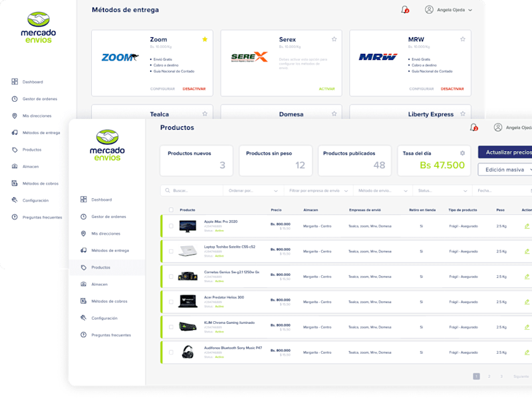Open the Ordenar por dropdown
The height and width of the screenshot is (399, 532).
pos(253,191)
